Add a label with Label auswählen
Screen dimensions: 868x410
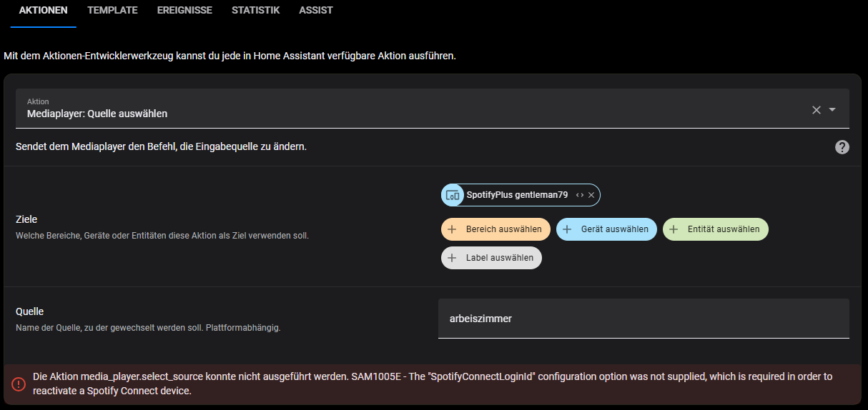tap(492, 258)
